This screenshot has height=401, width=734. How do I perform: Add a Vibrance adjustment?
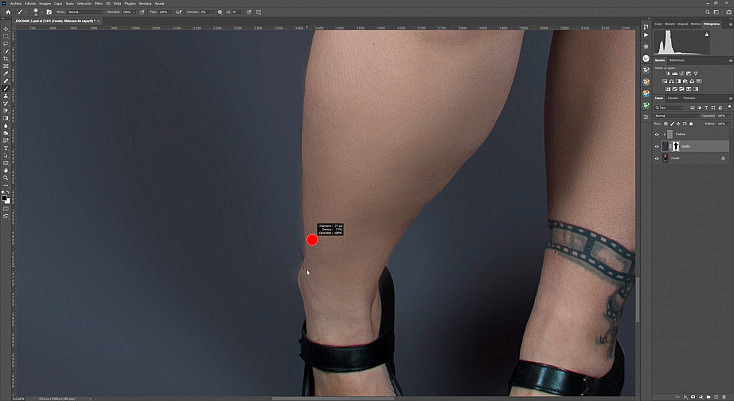(x=696, y=74)
